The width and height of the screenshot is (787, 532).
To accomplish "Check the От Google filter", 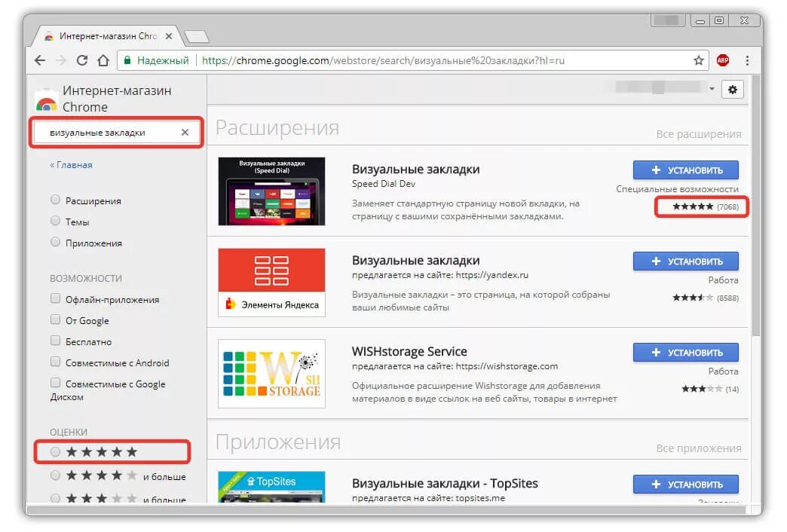I will pos(55,320).
